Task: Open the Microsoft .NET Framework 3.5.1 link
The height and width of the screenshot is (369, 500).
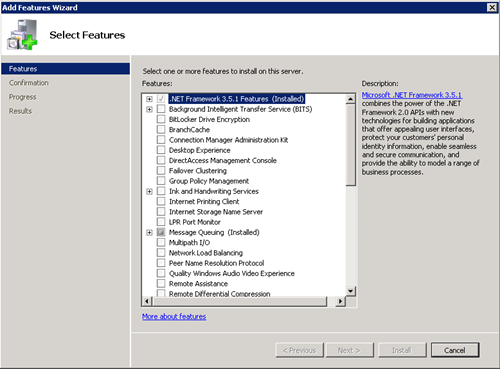Action: point(412,95)
